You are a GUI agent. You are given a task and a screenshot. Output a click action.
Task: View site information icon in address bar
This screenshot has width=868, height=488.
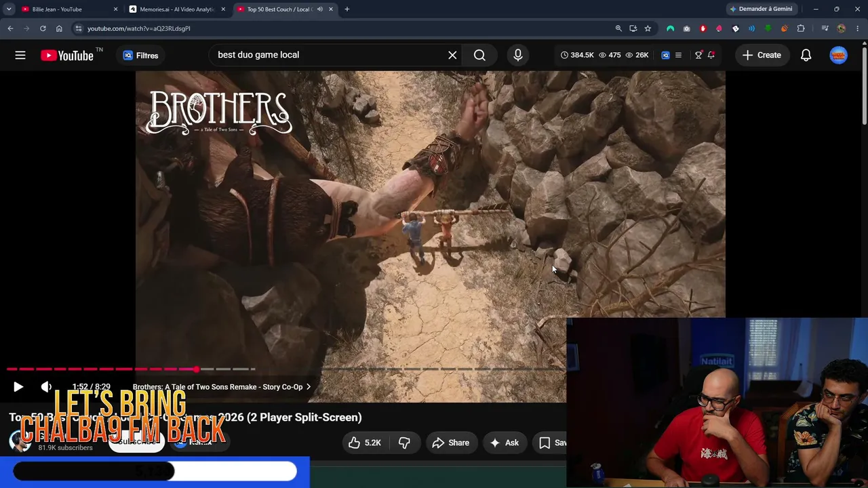tap(79, 28)
